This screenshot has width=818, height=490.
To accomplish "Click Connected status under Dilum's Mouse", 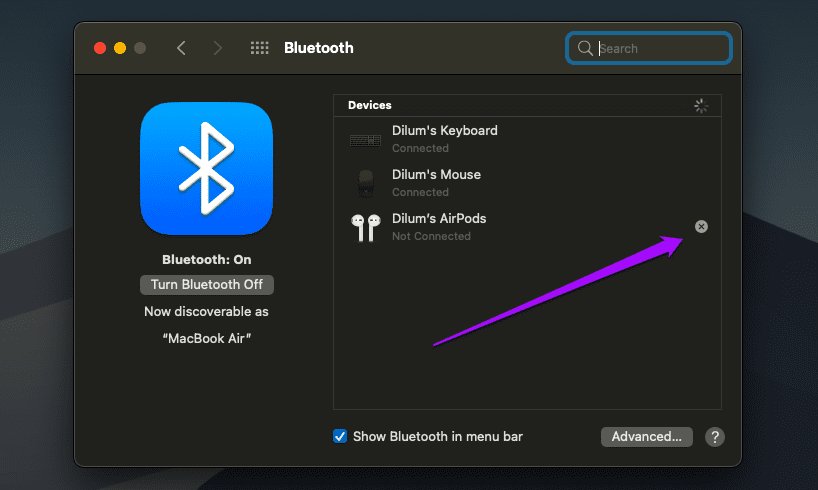I will (420, 192).
